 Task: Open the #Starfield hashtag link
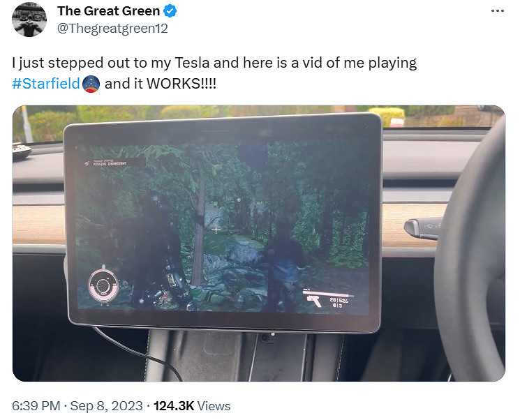(46, 84)
